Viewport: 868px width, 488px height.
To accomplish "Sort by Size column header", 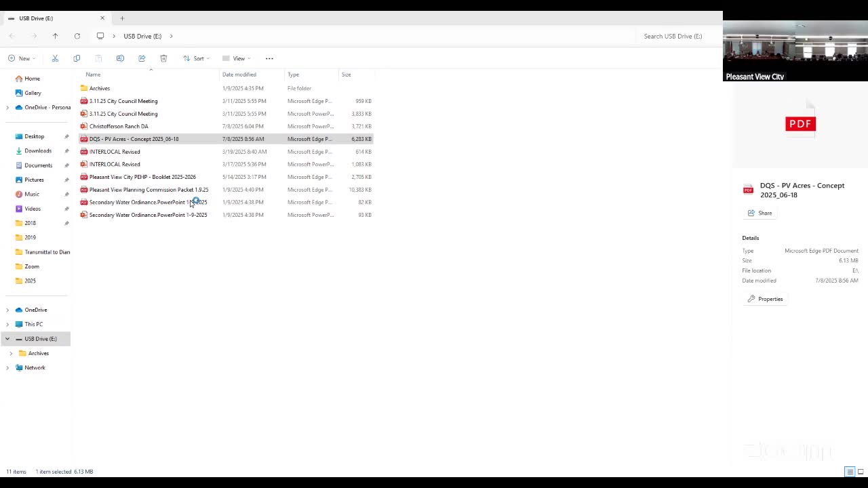I will click(347, 75).
